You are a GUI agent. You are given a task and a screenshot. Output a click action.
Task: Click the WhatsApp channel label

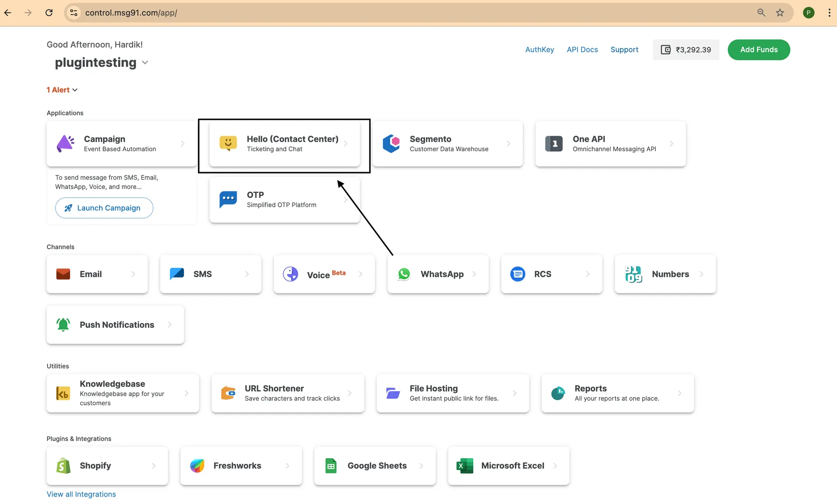pyautogui.click(x=442, y=274)
